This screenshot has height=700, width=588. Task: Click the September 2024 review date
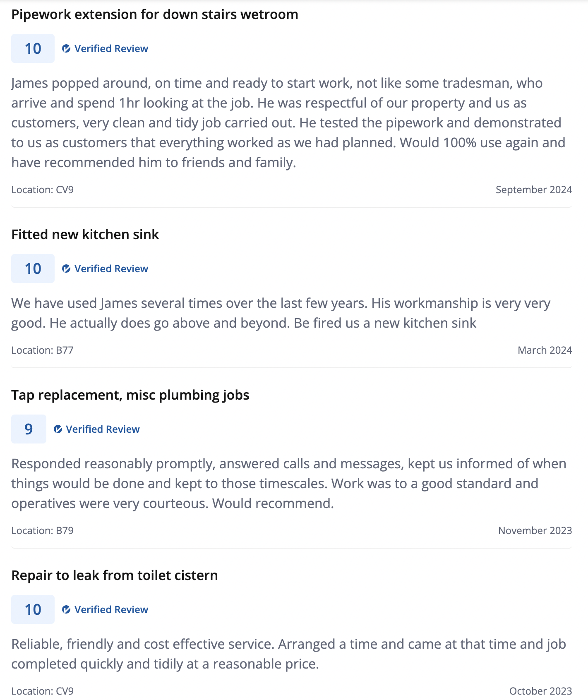(x=534, y=190)
